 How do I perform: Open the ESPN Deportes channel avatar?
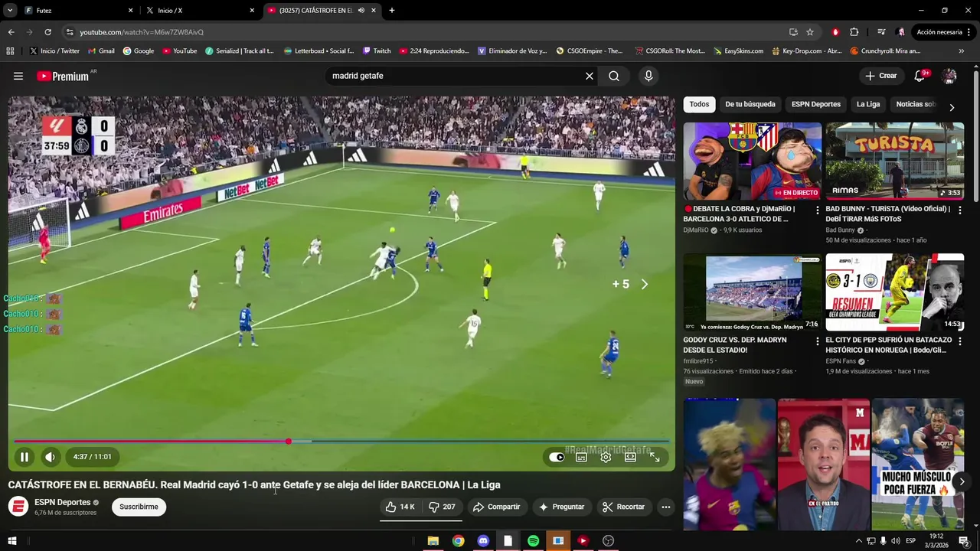pos(18,507)
